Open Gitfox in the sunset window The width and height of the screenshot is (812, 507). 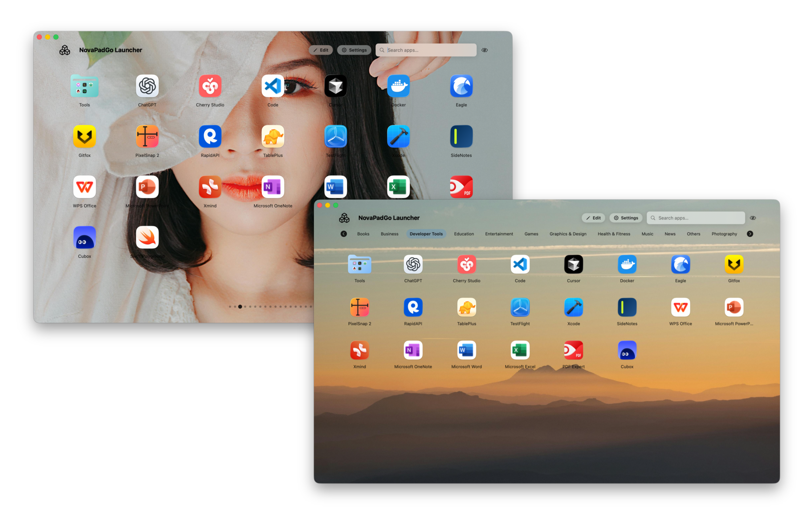click(734, 265)
